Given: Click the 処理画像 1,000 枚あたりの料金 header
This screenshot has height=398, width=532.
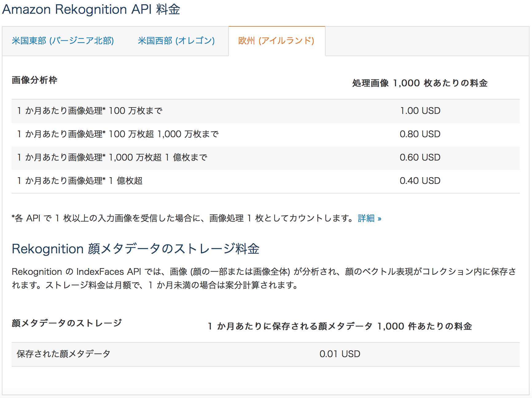Looking at the screenshot, I should (x=420, y=83).
